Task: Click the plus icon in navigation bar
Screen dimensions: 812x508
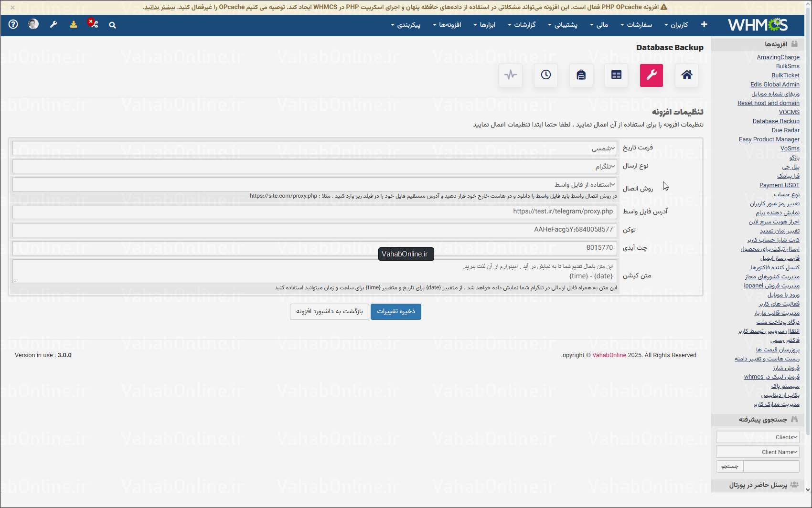Action: 704,24
